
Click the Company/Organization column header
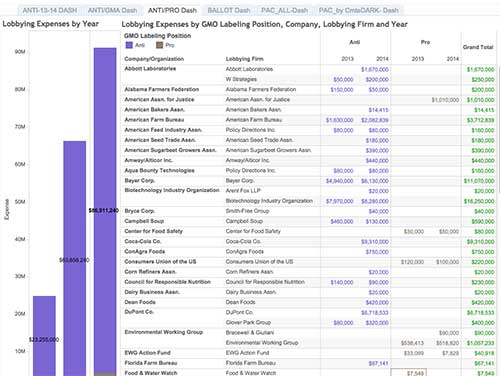coord(154,59)
